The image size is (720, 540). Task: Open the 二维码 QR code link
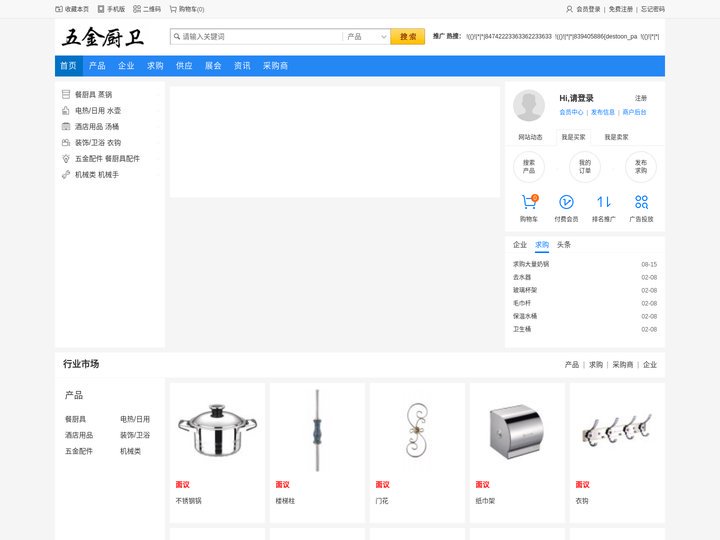(x=147, y=9)
